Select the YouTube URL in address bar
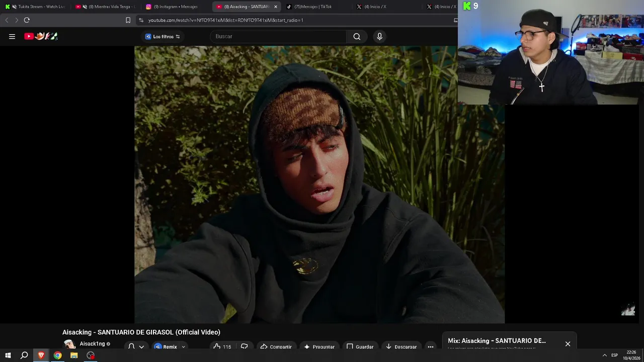 (x=226, y=20)
